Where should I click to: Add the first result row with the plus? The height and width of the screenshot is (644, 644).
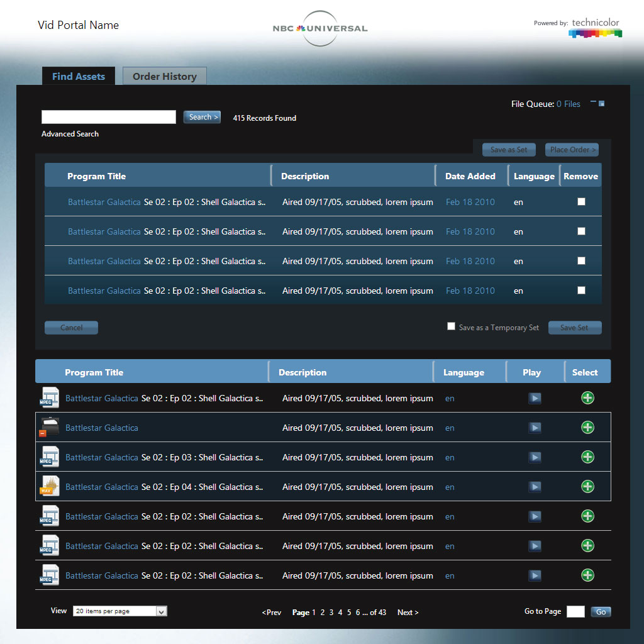pos(587,398)
